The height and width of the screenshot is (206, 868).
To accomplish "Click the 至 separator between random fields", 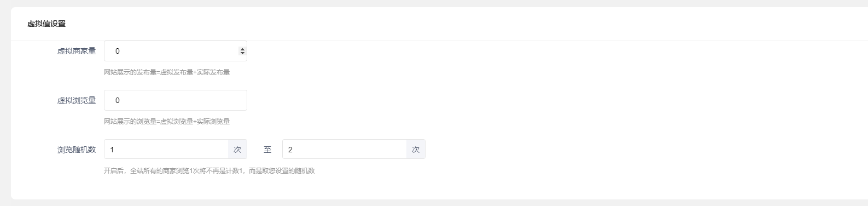I will tap(267, 150).
